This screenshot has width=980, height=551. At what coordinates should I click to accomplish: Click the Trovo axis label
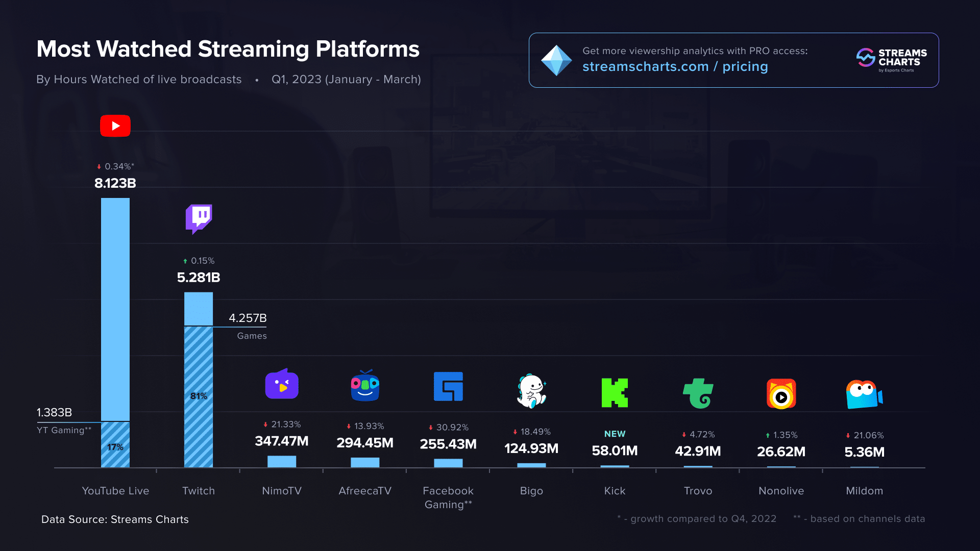[698, 491]
